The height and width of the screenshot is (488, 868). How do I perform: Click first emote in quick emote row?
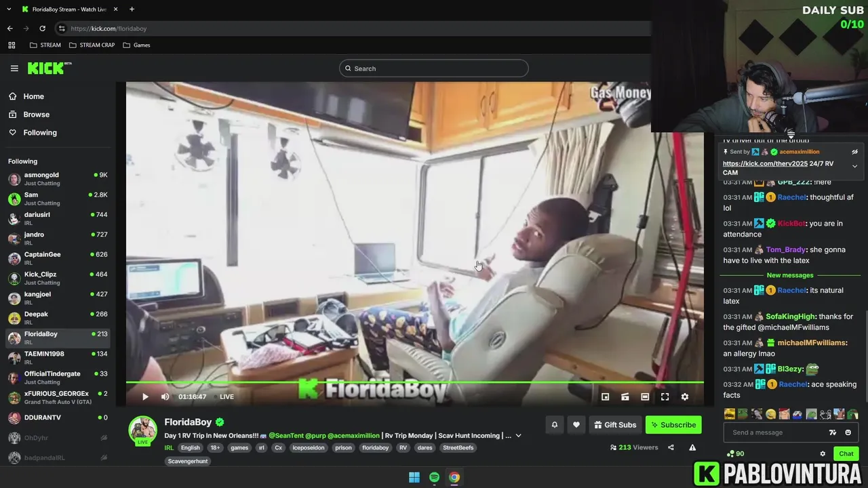click(x=730, y=413)
